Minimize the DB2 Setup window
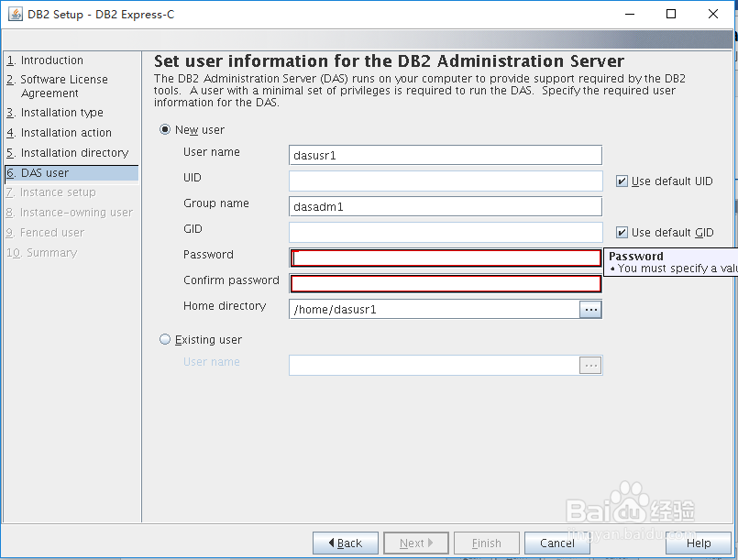Viewport: 738px width, 560px height. tap(630, 14)
